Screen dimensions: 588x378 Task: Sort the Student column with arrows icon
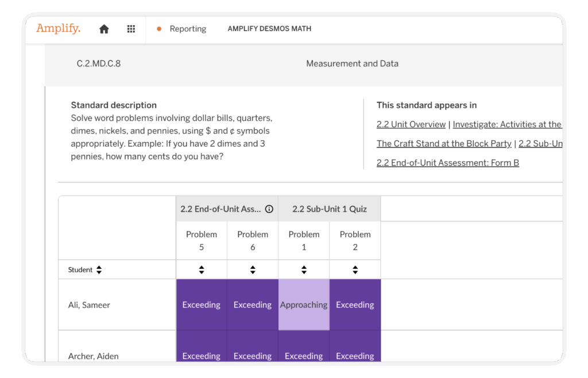point(99,270)
